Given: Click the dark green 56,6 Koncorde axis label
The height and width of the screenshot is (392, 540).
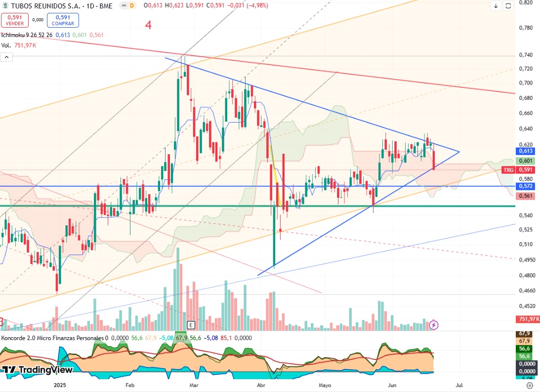Looking at the screenshot, I should 525,348.
